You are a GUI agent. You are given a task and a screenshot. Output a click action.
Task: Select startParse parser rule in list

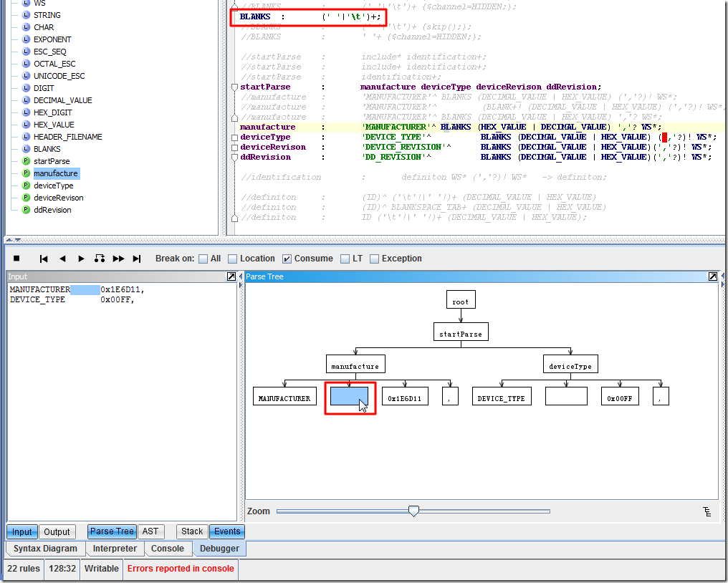(x=52, y=161)
